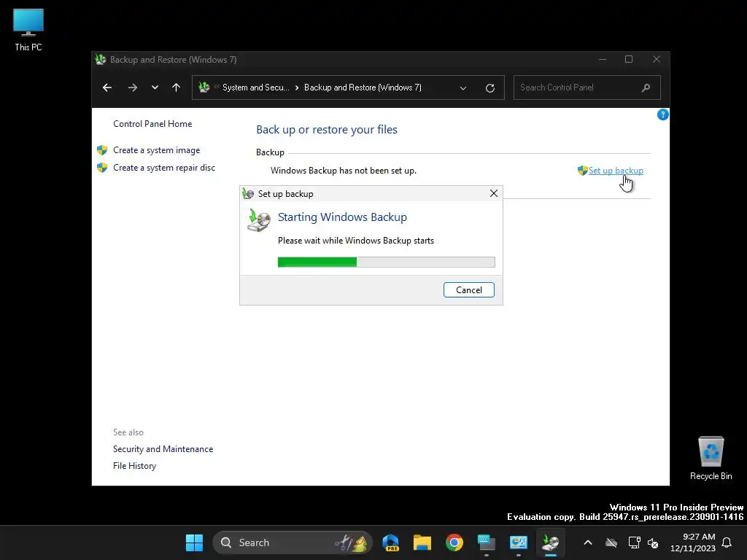Click the taskbar Search box

[292, 542]
